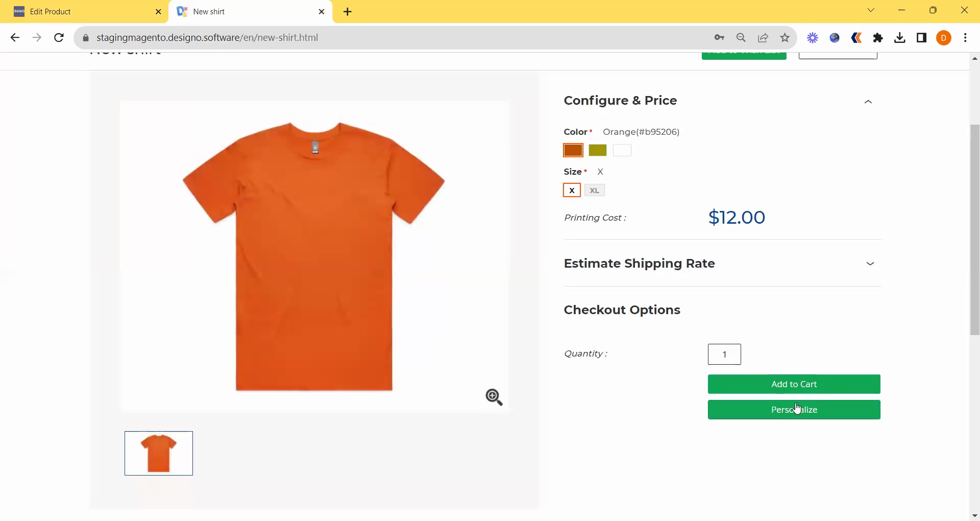This screenshot has height=521, width=980.
Task: Collapse the Configure & Price section
Action: click(868, 102)
